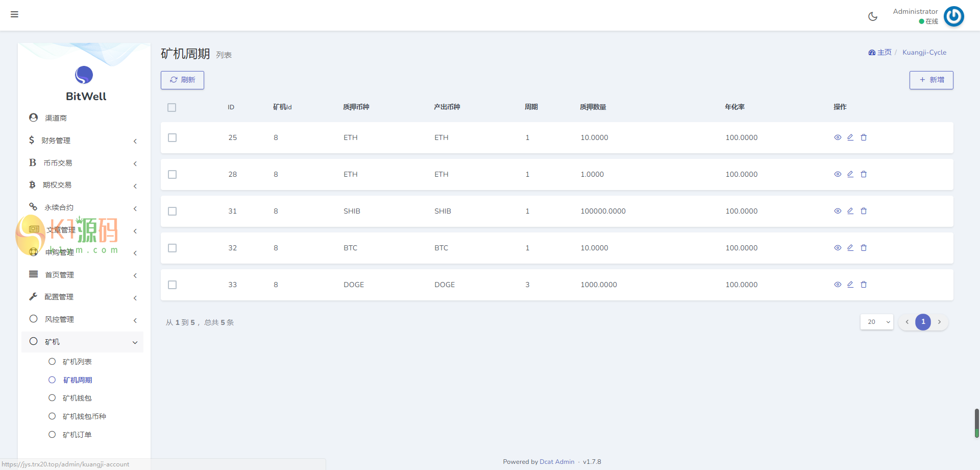
Task: Collapse the 矿机 sidebar menu
Action: coord(83,342)
